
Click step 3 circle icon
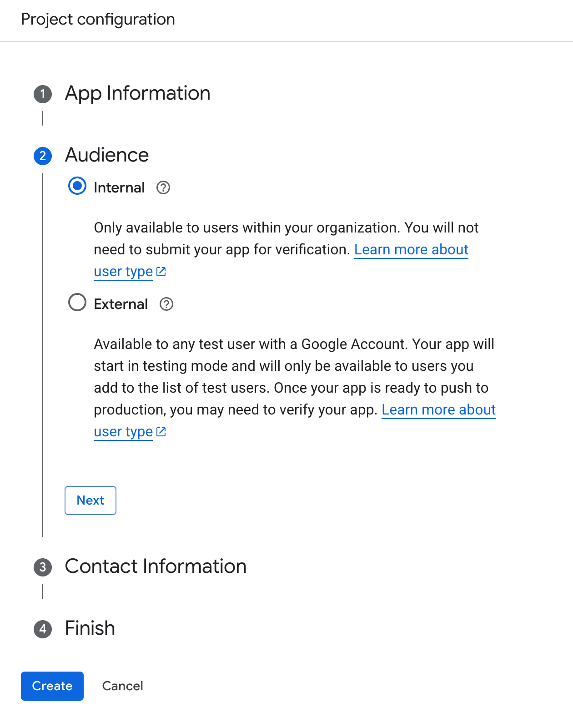click(43, 567)
